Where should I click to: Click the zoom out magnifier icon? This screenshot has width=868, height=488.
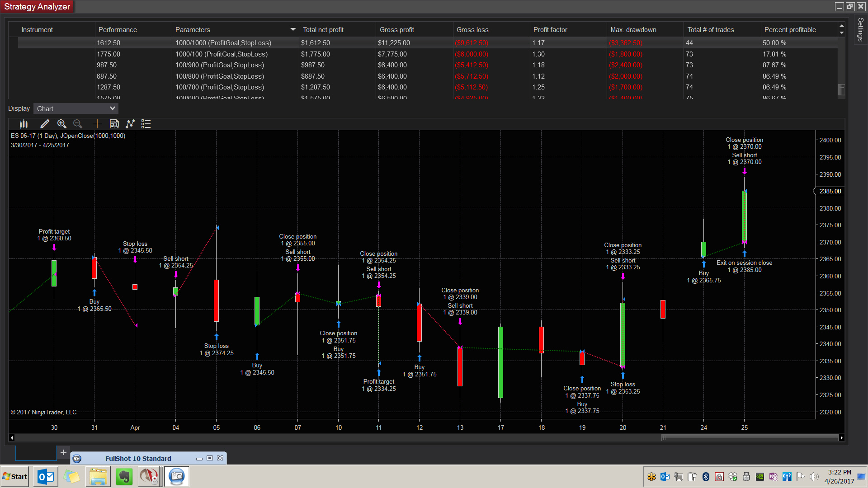click(78, 124)
